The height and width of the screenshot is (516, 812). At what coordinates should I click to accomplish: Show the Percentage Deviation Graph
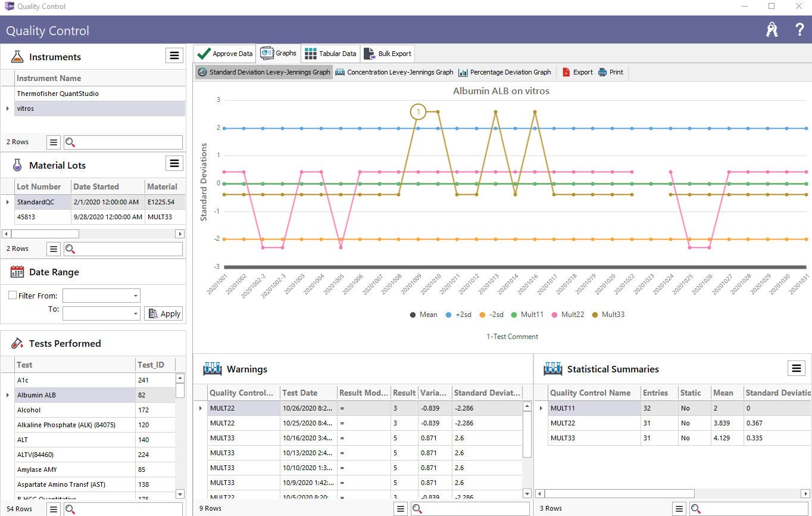tap(505, 72)
